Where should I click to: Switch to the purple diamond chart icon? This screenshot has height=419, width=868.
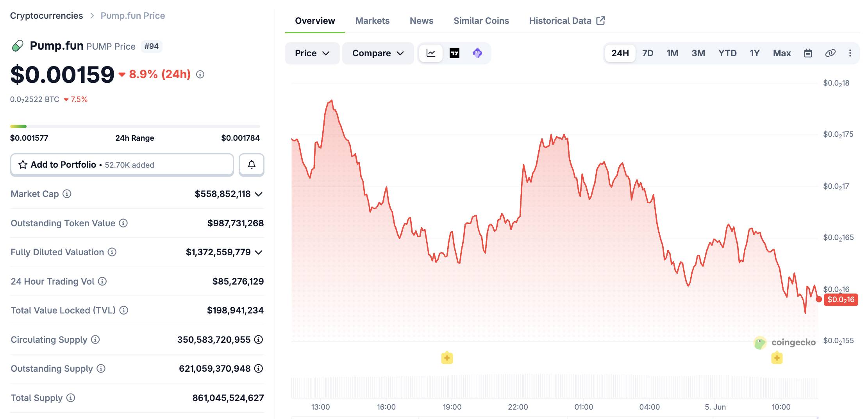pyautogui.click(x=477, y=53)
